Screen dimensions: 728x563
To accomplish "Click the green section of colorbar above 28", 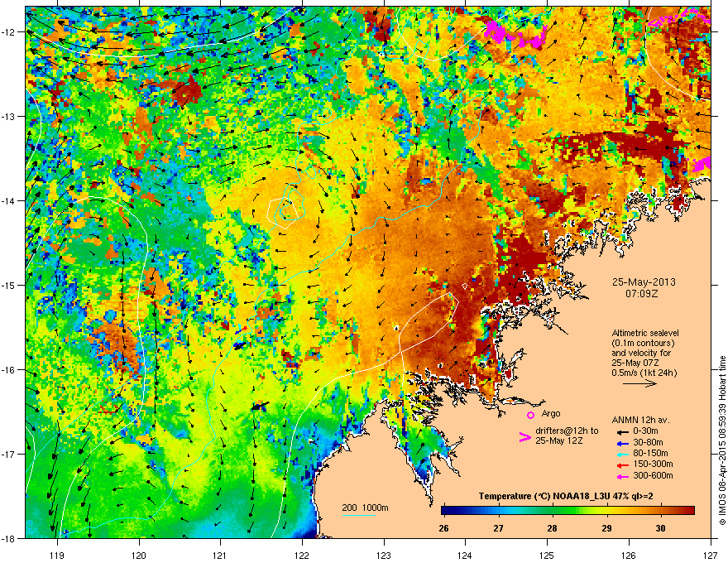I will coord(553,511).
